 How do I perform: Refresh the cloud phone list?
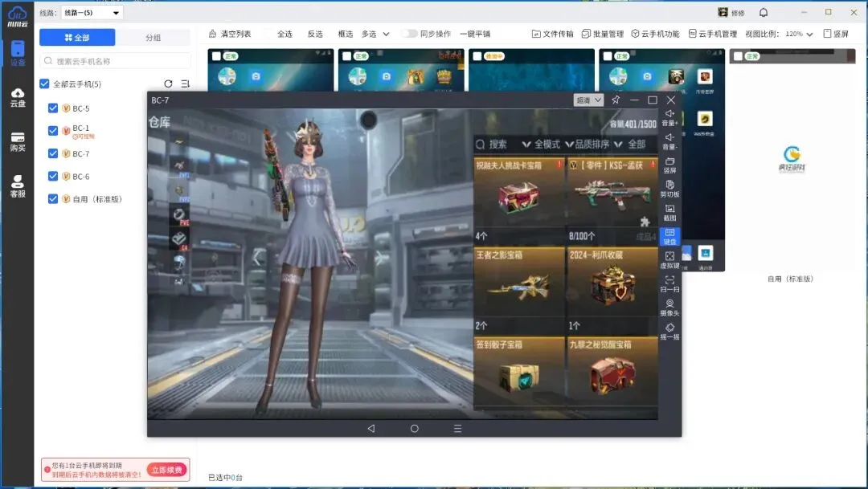coord(168,84)
